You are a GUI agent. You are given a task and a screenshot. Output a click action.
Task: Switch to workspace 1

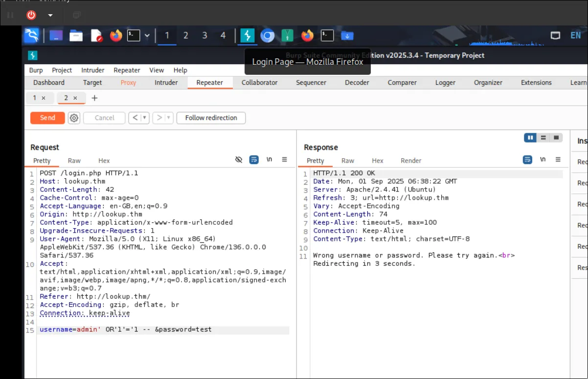pos(167,35)
